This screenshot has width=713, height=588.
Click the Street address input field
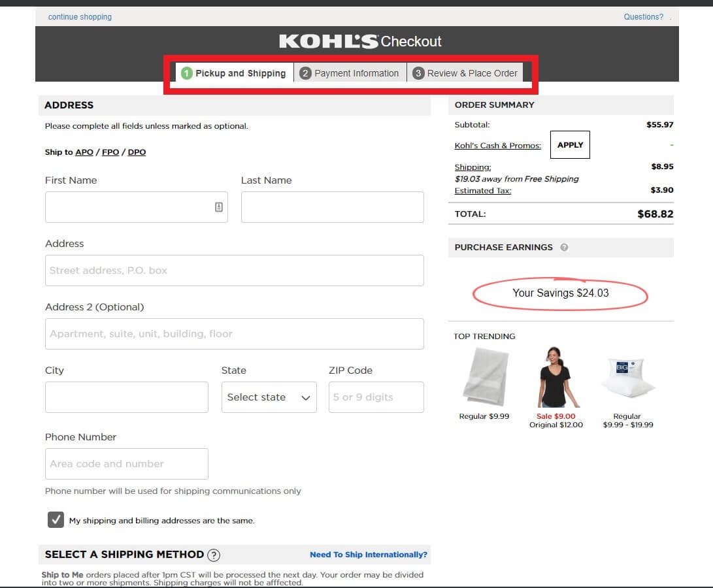(x=234, y=270)
